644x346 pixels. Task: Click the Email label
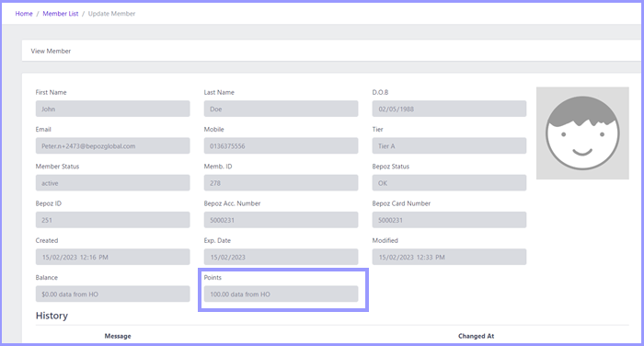[x=43, y=130]
